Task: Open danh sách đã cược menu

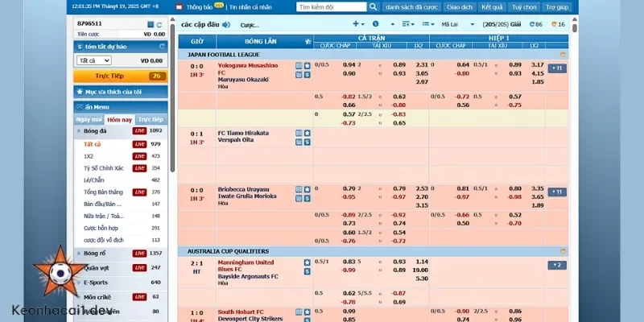Action: coord(411,7)
